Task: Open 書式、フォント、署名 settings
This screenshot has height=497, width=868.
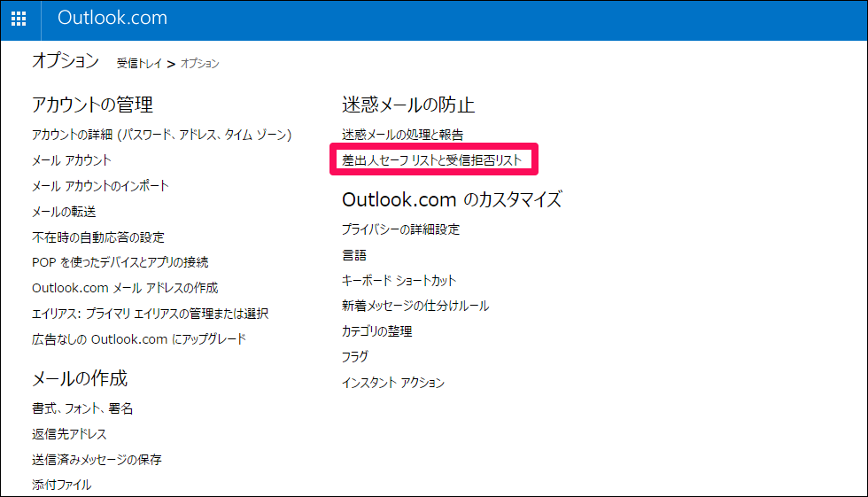Action: tap(82, 408)
